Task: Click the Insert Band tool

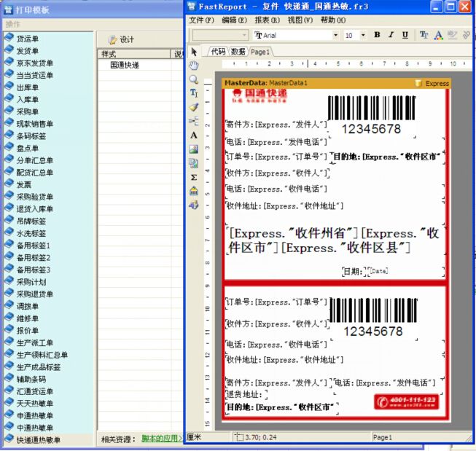Action: [194, 121]
